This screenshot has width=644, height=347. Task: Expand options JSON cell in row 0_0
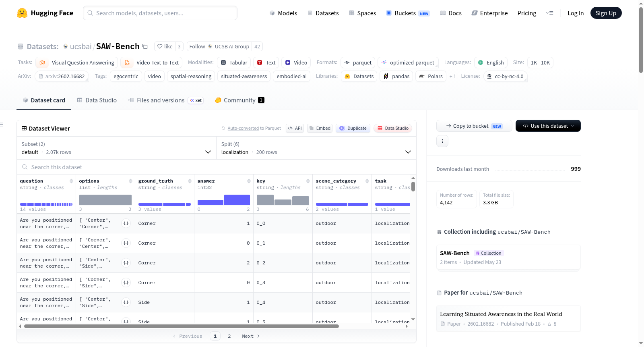(x=126, y=223)
